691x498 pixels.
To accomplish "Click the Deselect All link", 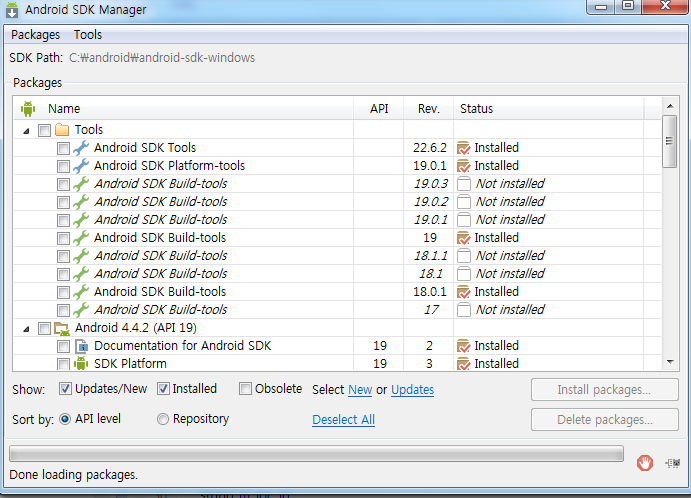I will pyautogui.click(x=344, y=420).
